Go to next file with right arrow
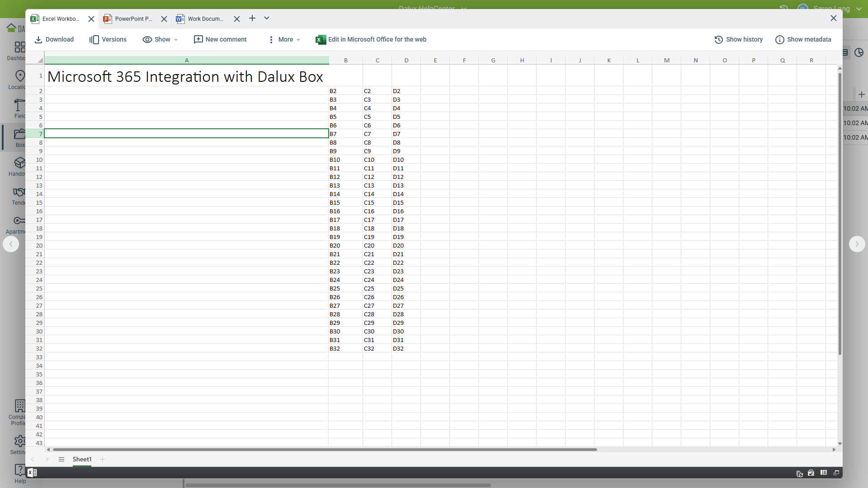 pos(857,244)
